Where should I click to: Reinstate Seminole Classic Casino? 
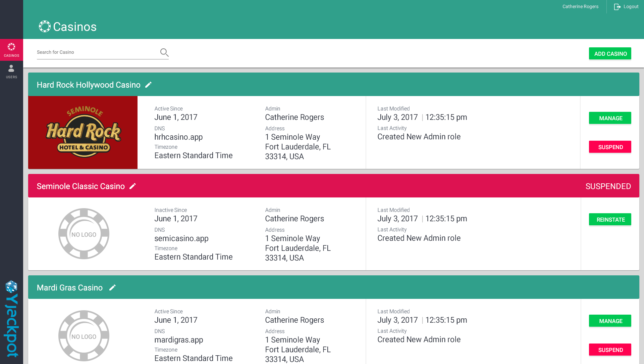click(x=610, y=220)
